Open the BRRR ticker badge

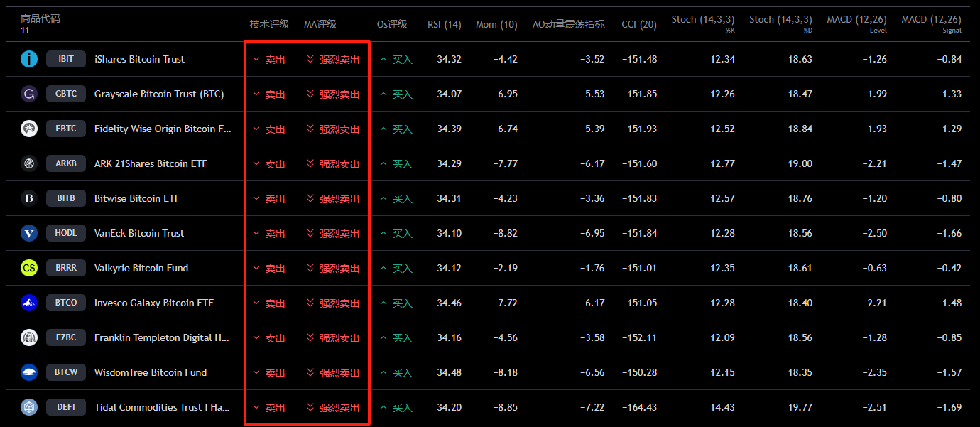coord(66,268)
